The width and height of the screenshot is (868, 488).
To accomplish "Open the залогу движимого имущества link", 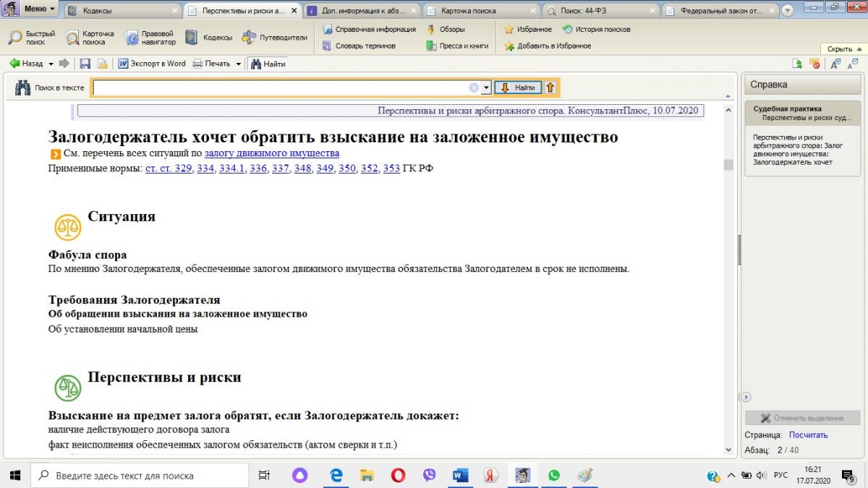I will pos(271,153).
